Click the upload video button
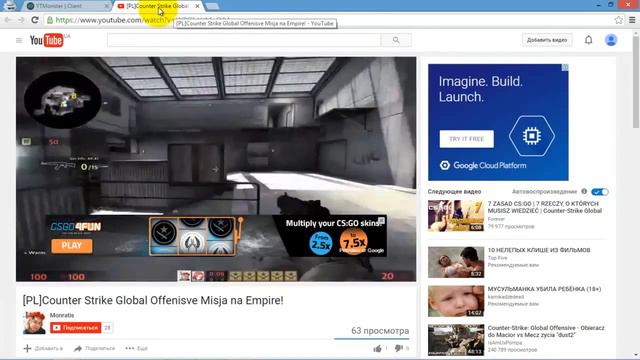 tap(547, 40)
